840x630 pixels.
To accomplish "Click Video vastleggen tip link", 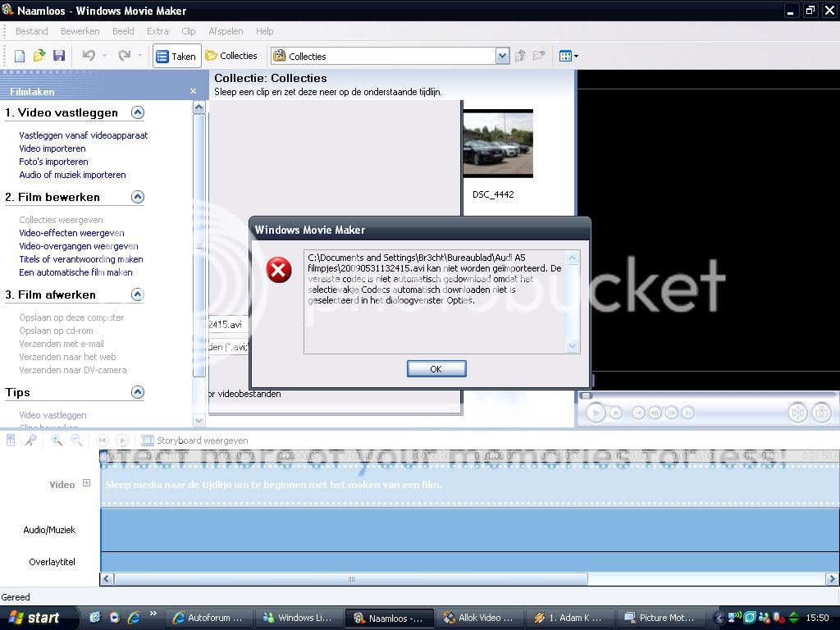I will pyautogui.click(x=52, y=415).
